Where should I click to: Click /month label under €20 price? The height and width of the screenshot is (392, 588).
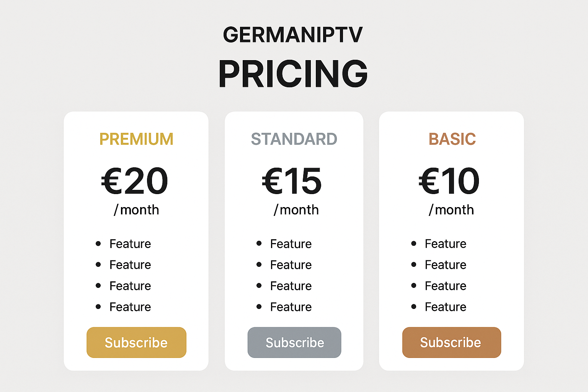[x=136, y=210]
